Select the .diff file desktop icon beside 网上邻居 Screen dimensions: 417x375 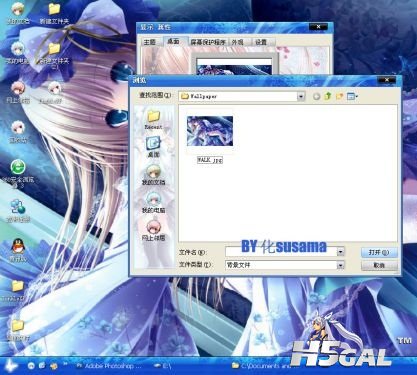(x=53, y=93)
